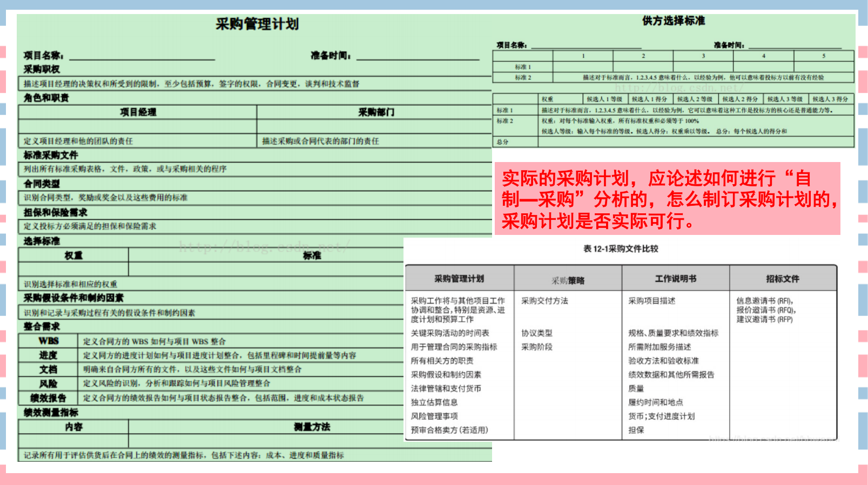This screenshot has height=485, width=868.
Task: Click the '候选人 1 等级' column header
Action: (x=605, y=99)
